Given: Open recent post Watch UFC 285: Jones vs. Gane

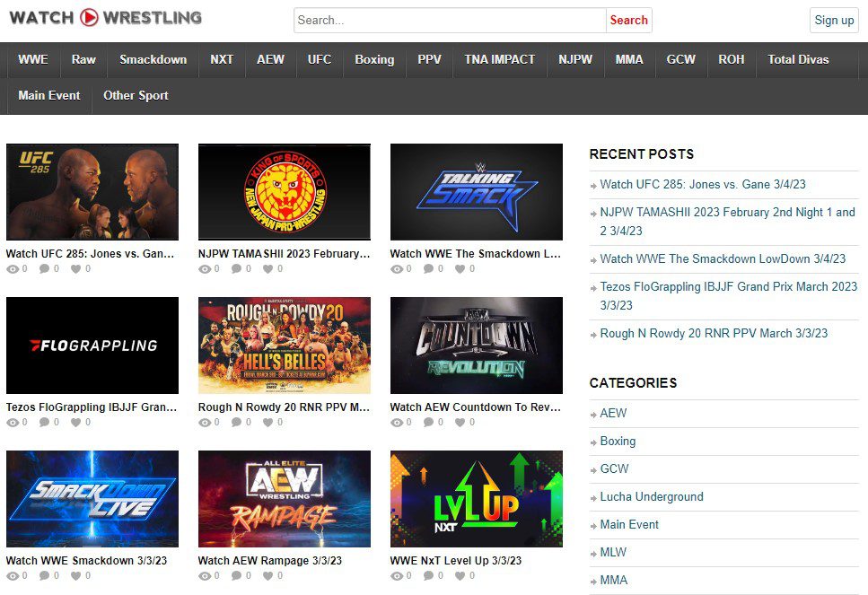Looking at the screenshot, I should [703, 184].
